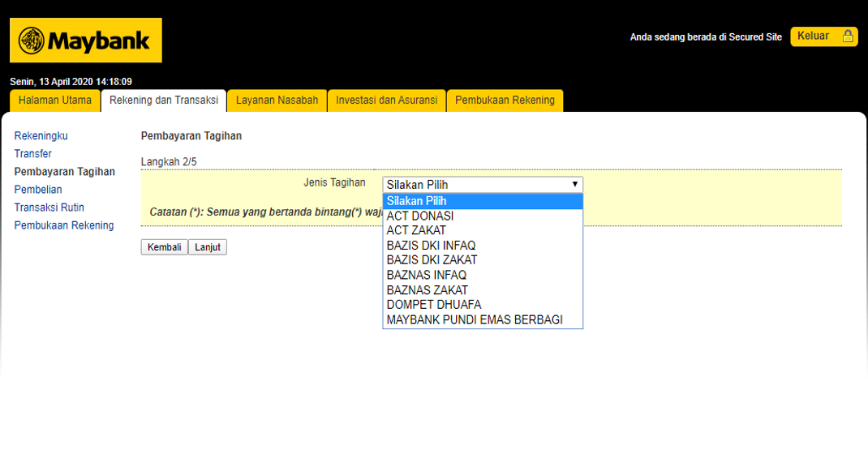Open the Rekeningku sidebar link
868x475 pixels.
tap(41, 136)
